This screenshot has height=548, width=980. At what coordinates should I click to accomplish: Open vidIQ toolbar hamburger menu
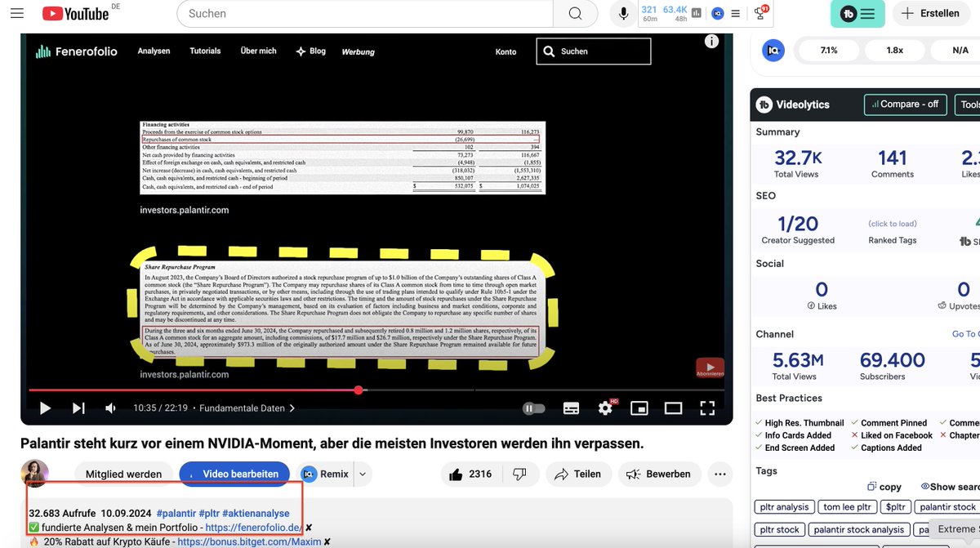click(736, 13)
